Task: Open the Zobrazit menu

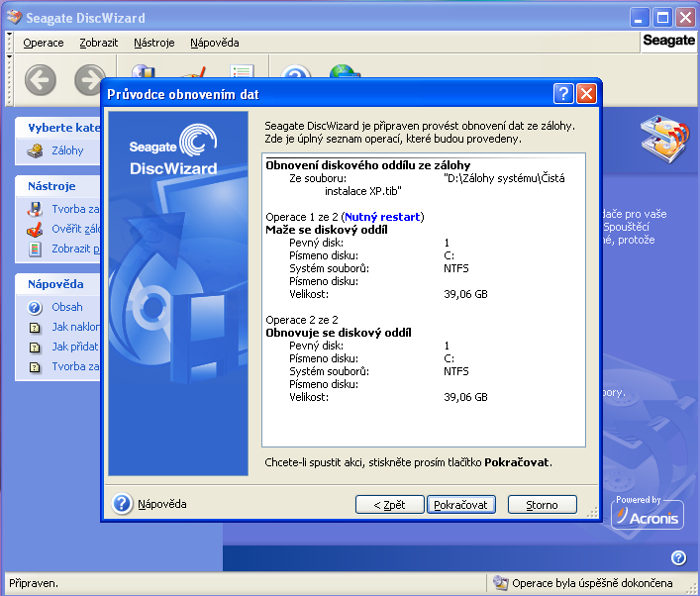Action: tap(99, 43)
